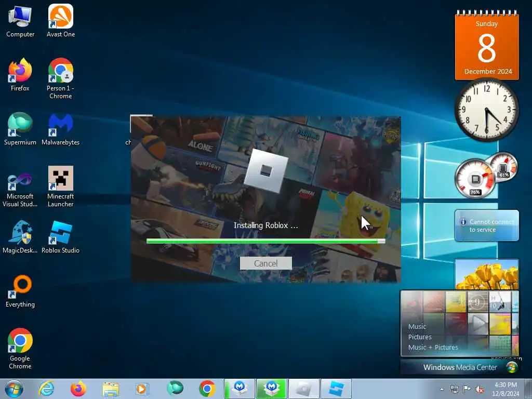Image resolution: width=532 pixels, height=399 pixels.
Task: Click the memory dial showing 61%
Action: 504,167
